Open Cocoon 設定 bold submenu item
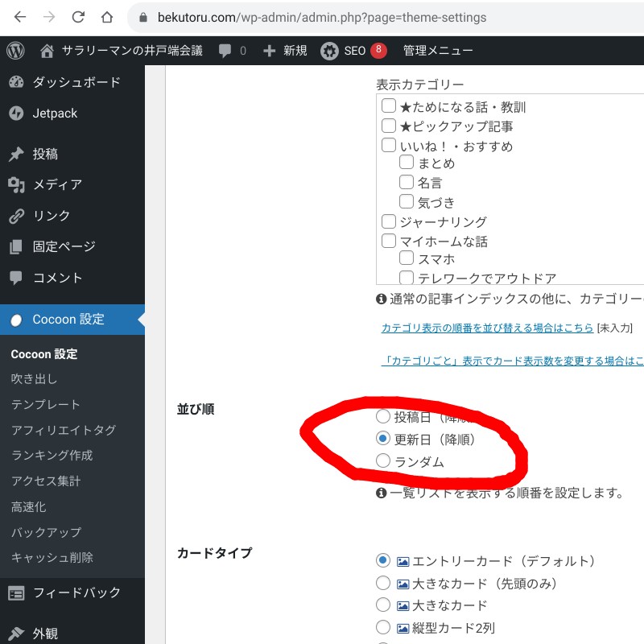Viewport: 644px width, 644px height. tap(44, 354)
